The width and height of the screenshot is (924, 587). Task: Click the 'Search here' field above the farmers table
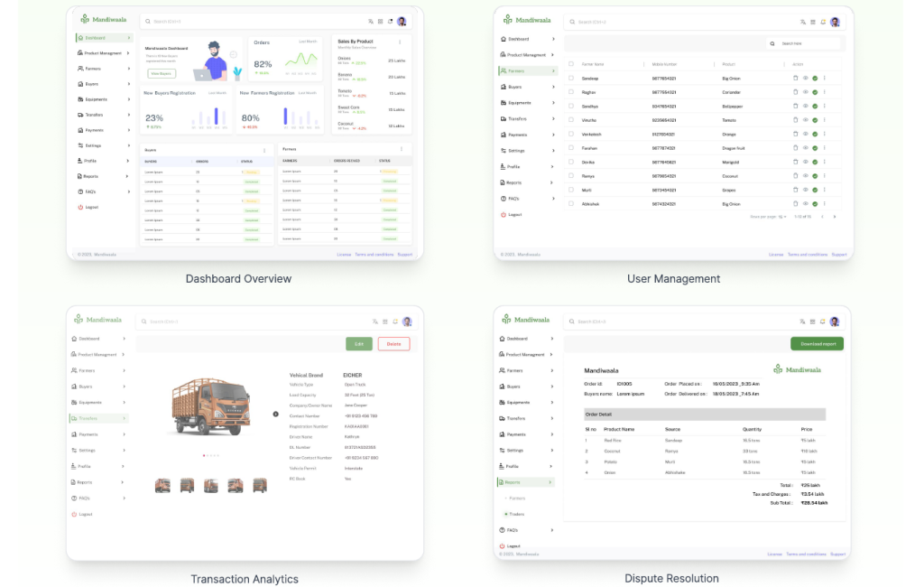pos(803,43)
